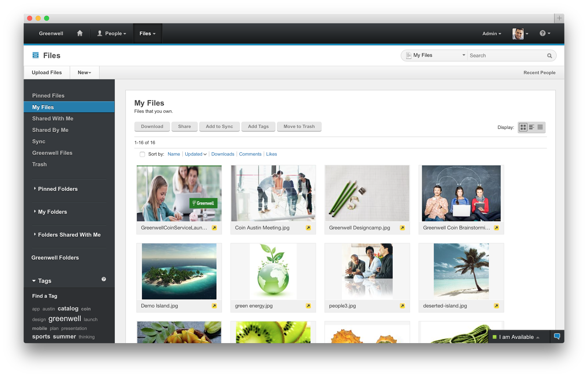Image resolution: width=588 pixels, height=377 pixels.
Task: Click the Add to Sync button
Action: [x=219, y=127]
